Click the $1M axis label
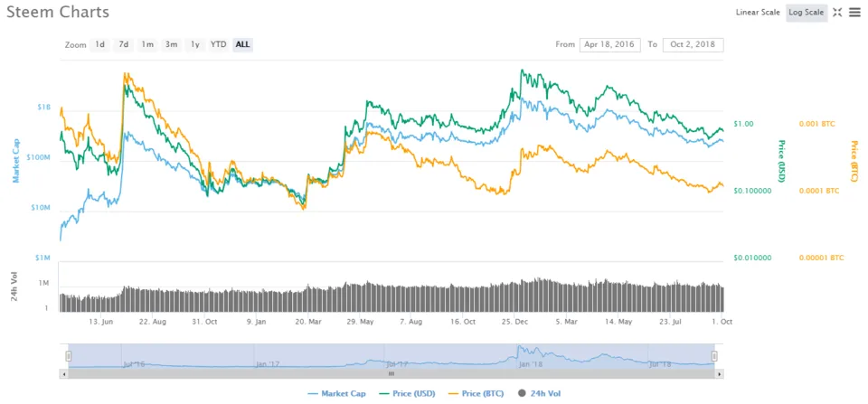This screenshot has width=868, height=404. (x=42, y=258)
